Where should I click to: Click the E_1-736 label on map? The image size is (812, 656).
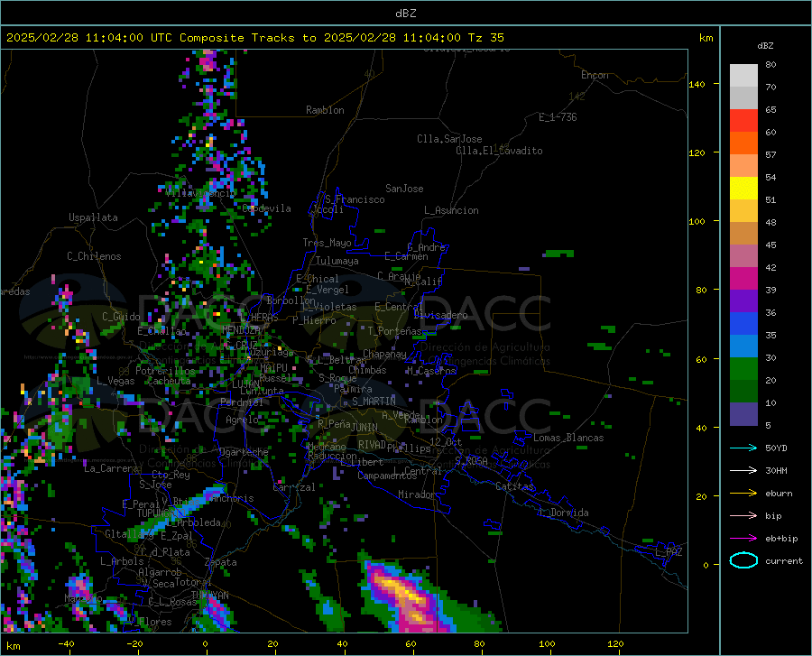[558, 117]
